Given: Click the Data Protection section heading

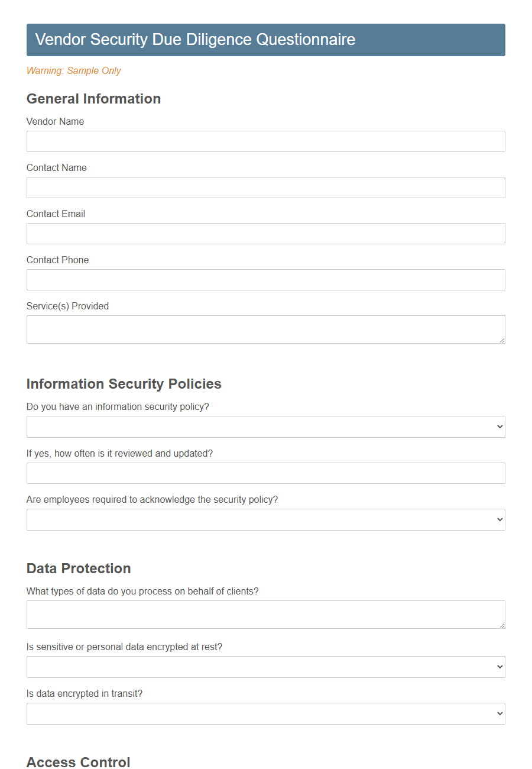Looking at the screenshot, I should [79, 568].
